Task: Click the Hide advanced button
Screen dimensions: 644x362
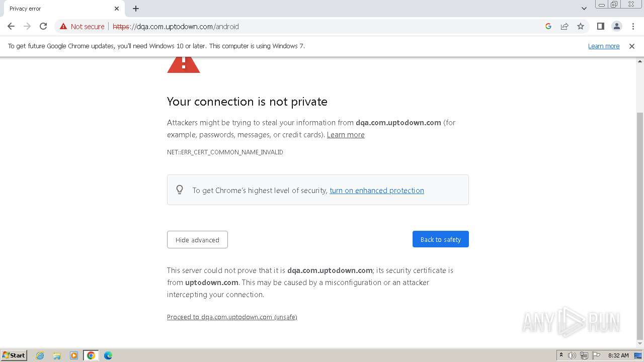Action: pos(197,240)
